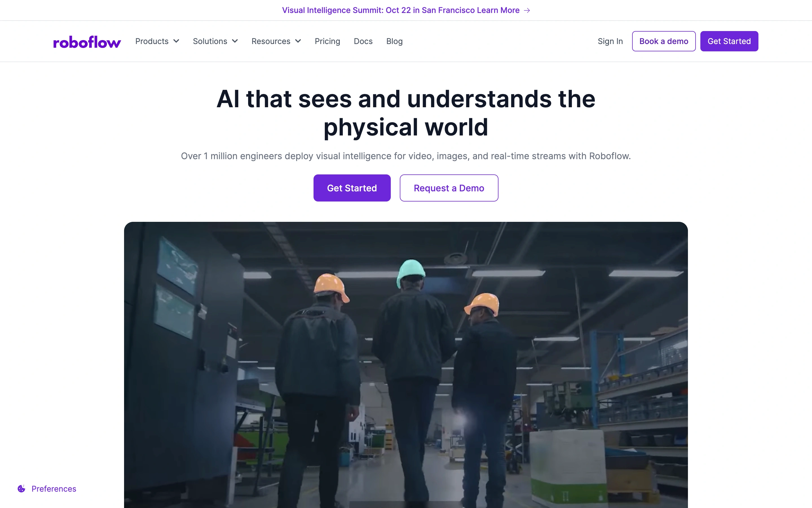
Task: Click the headline 'AI that sees and understands'
Action: tap(406, 113)
